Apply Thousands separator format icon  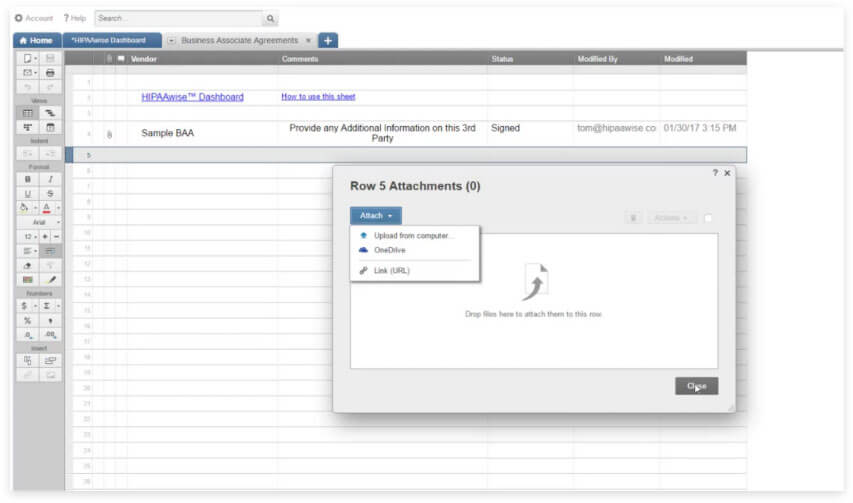[x=50, y=321]
